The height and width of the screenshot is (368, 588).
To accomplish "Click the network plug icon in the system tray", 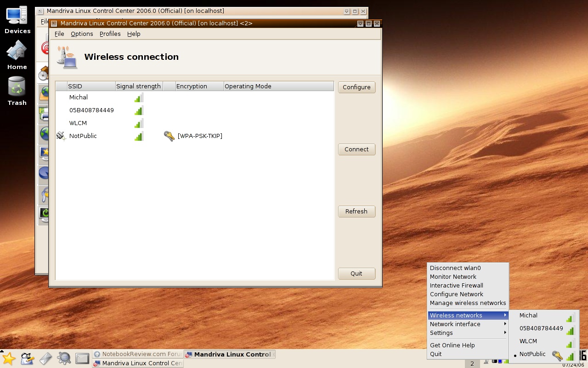I will (486, 362).
